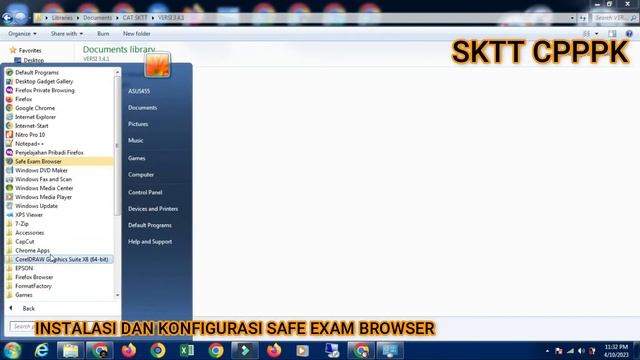This screenshot has height=360, width=640.
Task: Click the Explorer search box
Action: (615, 18)
